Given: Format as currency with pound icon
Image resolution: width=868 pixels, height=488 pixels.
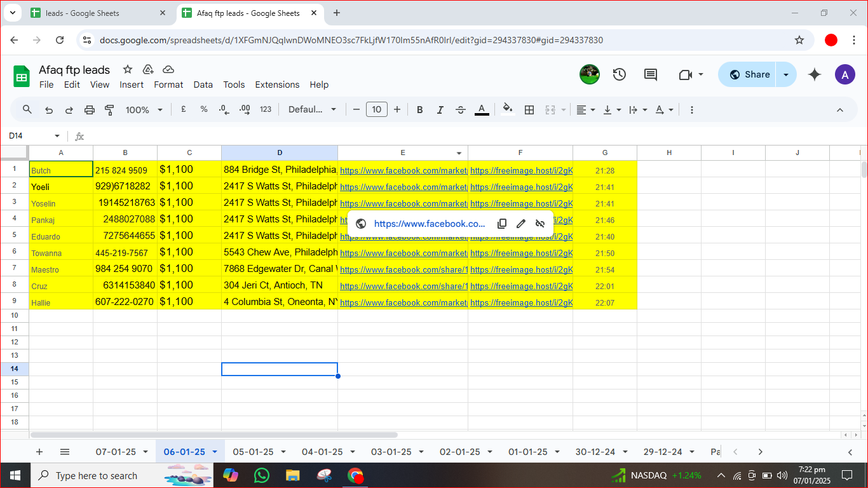Looking at the screenshot, I should [184, 109].
